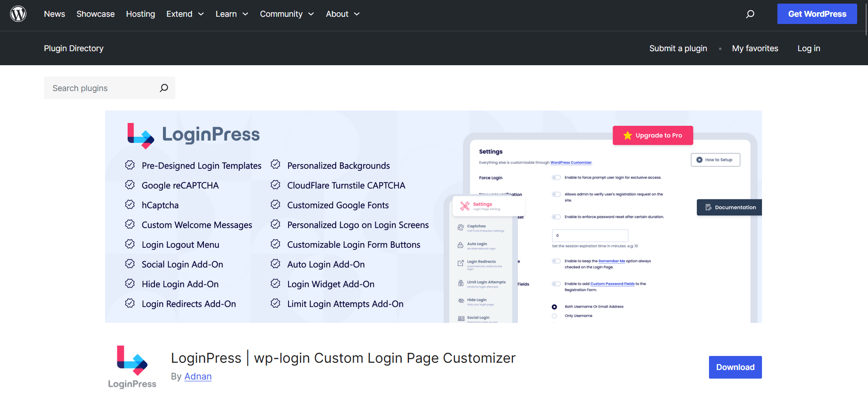Click the WordPress logo icon
The image size is (868, 394).
point(18,14)
